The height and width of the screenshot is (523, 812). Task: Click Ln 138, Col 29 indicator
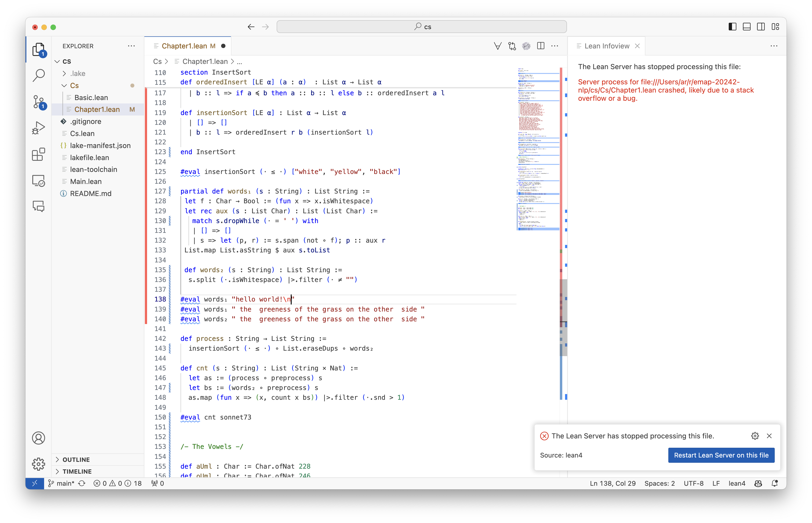tap(613, 483)
